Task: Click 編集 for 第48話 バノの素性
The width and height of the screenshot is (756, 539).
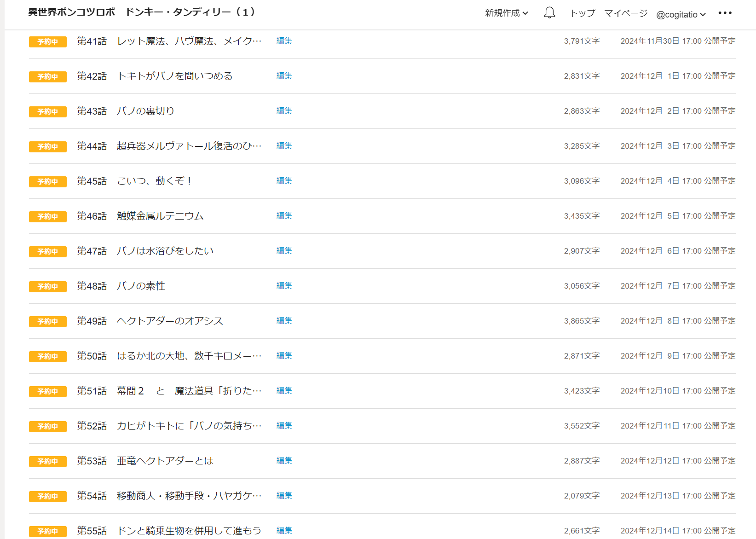Action: point(284,285)
